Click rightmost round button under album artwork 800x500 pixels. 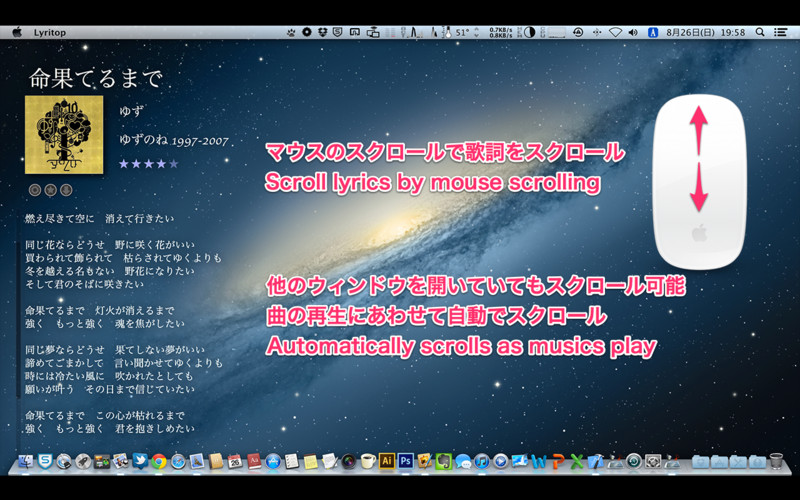pyautogui.click(x=66, y=190)
